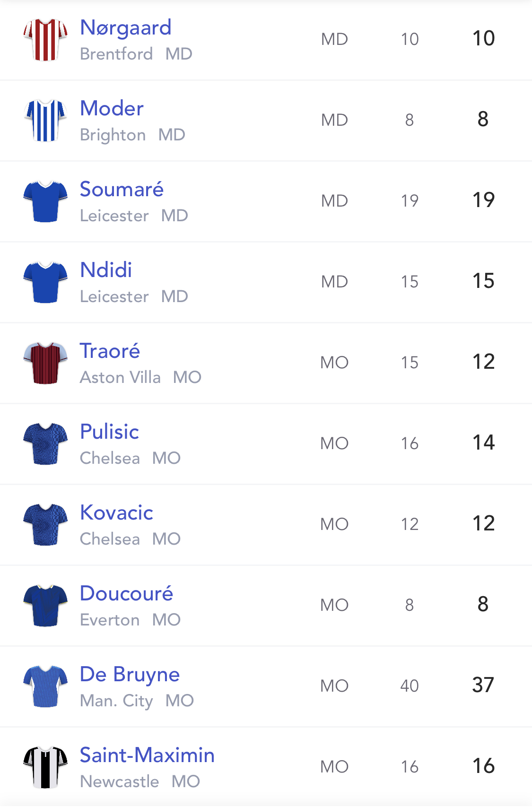Viewport: 532px width, 807px height.
Task: Select Soumaré's Leicester blue jersey icon
Action: pos(45,201)
